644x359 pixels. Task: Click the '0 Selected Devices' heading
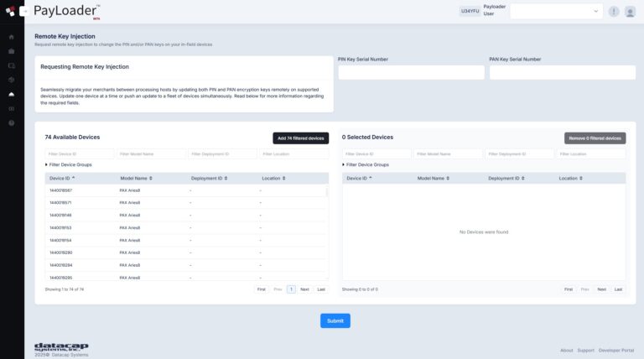pyautogui.click(x=367, y=138)
